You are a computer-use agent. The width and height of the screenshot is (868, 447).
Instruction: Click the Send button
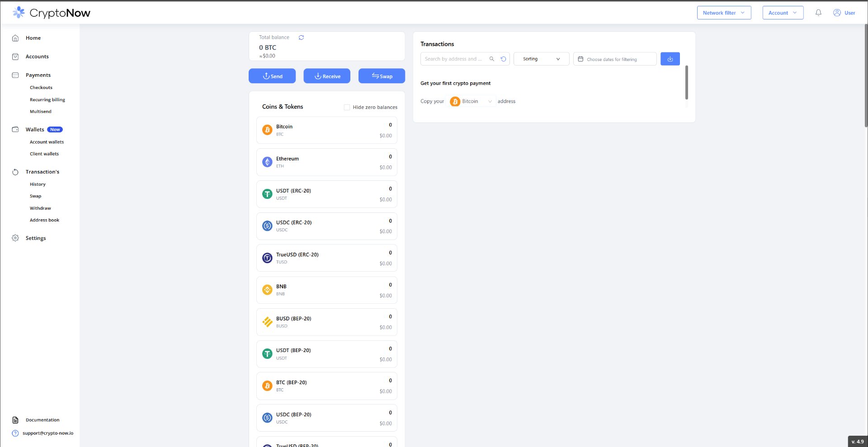point(272,76)
